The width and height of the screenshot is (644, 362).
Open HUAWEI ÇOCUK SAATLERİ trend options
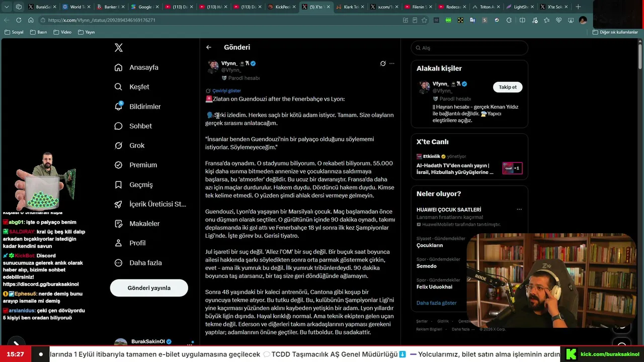(x=519, y=210)
